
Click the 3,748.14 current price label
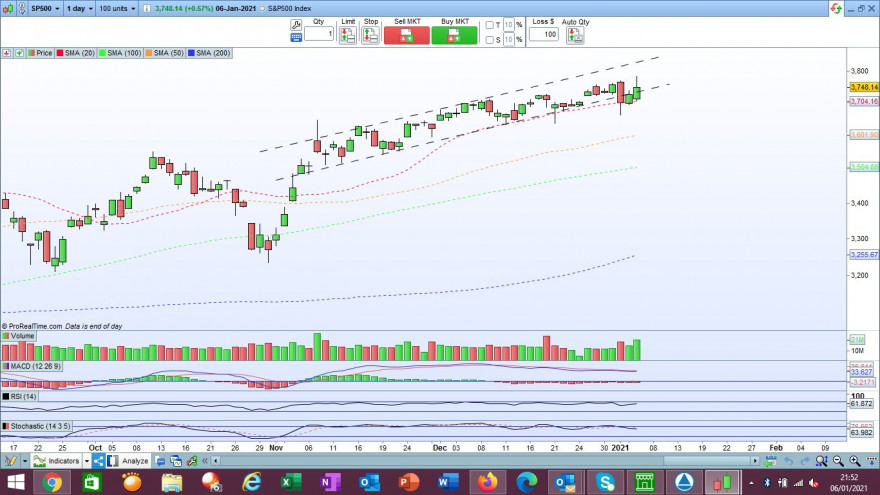pyautogui.click(x=864, y=87)
